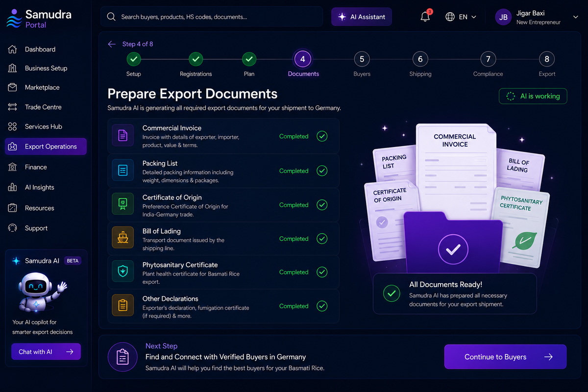Click the AI Assistant button

362,17
